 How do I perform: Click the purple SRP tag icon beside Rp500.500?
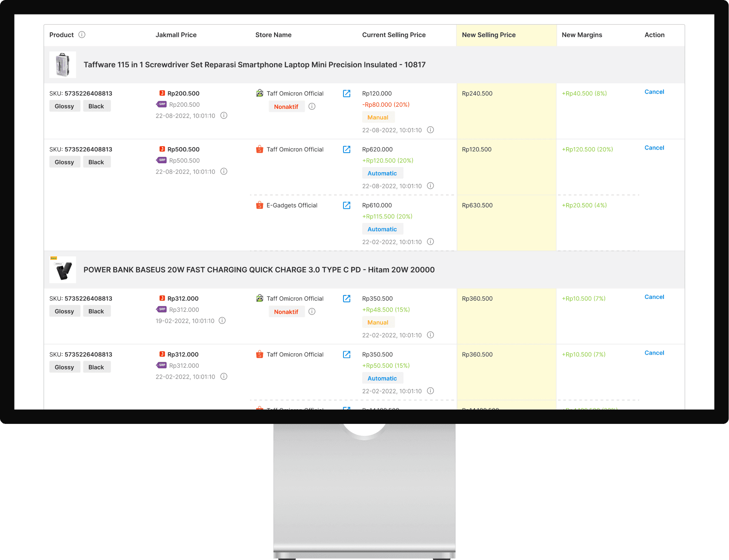[161, 160]
